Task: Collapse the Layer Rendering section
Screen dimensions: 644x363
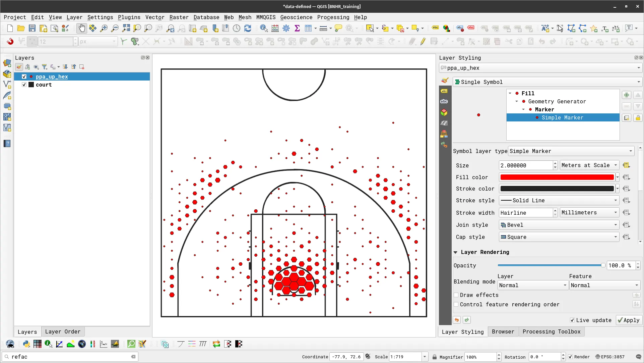Action: click(x=456, y=252)
